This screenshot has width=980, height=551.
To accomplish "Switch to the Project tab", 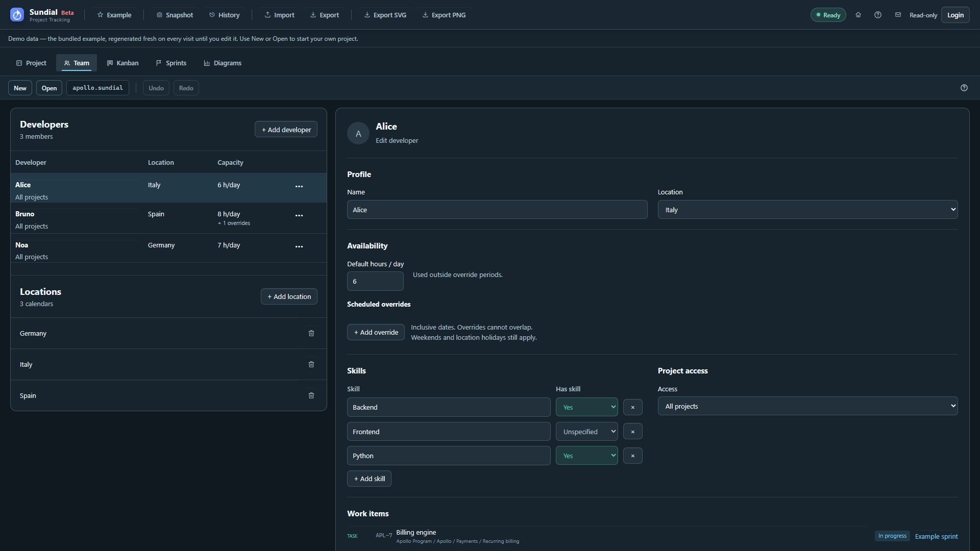I will point(31,63).
